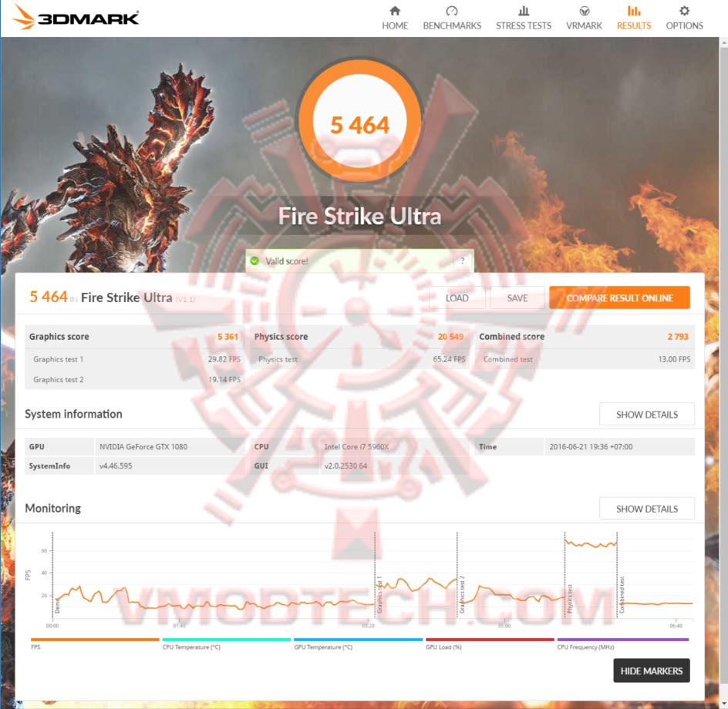
Task: Click the 65.24 FPS value
Action: tap(449, 359)
